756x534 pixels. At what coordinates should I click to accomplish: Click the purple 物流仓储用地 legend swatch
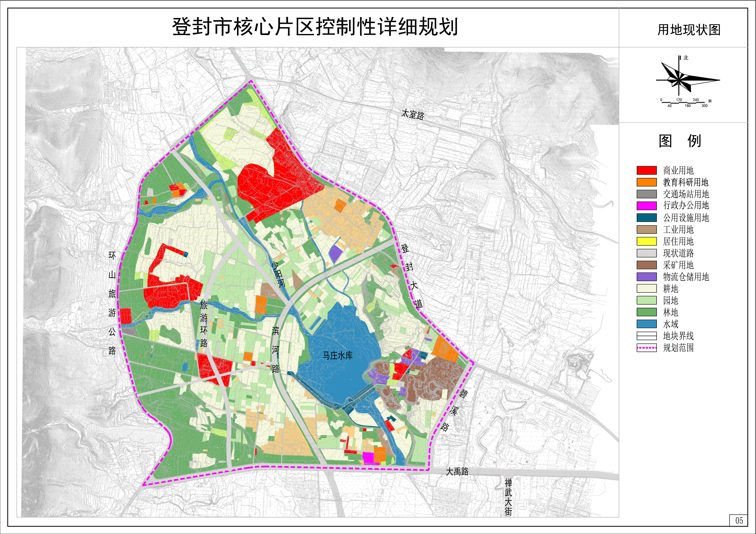pos(646,277)
